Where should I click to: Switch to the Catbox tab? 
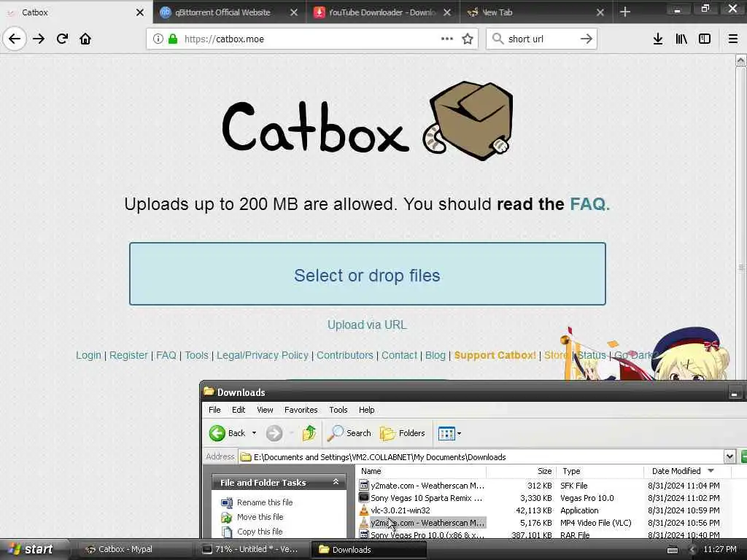click(x=76, y=12)
